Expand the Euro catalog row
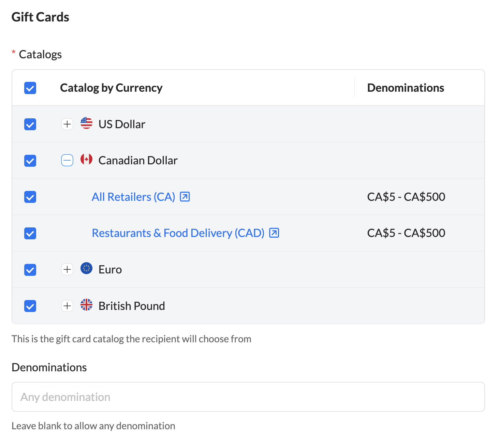Image resolution: width=500 pixels, height=448 pixels. [67, 269]
